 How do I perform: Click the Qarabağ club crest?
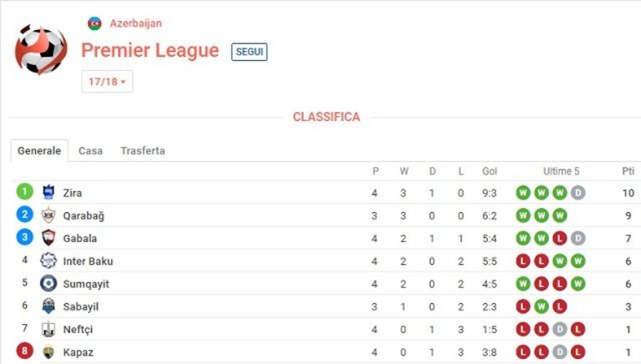(x=48, y=215)
